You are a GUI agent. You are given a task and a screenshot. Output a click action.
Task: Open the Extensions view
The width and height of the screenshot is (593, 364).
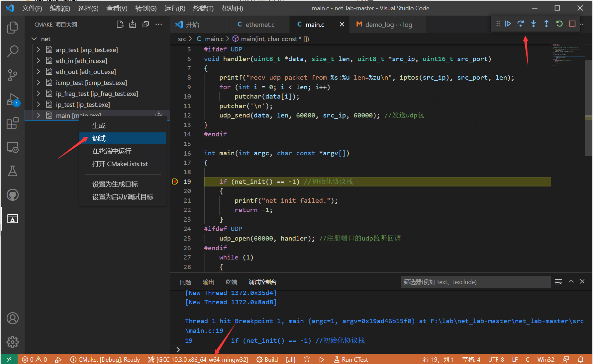pos(12,123)
